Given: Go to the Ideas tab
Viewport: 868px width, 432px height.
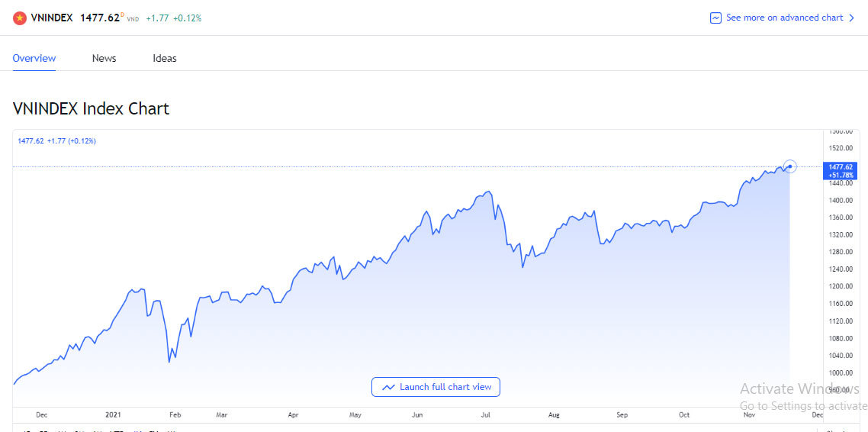Looking at the screenshot, I should point(165,58).
